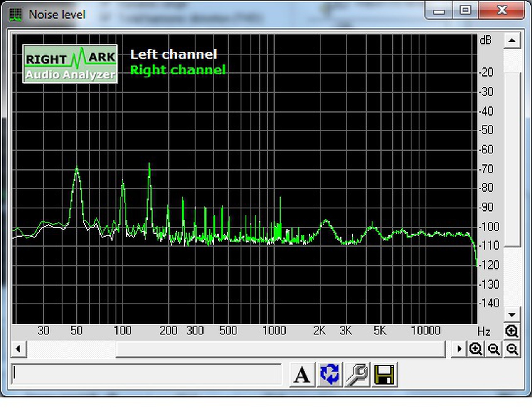Screen dimensions: 532x408
Task: Save the graph with the floppy disk icon
Action: [384, 375]
